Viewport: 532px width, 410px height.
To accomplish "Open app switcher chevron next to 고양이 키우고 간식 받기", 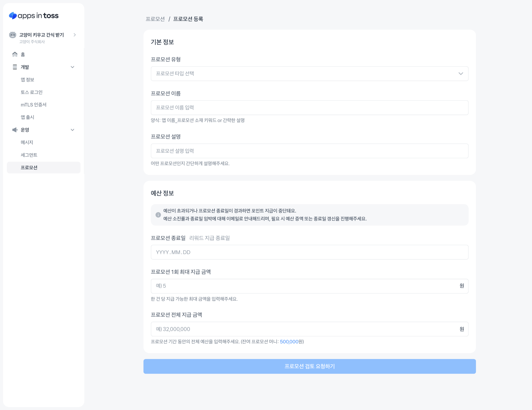I will 75,35.
